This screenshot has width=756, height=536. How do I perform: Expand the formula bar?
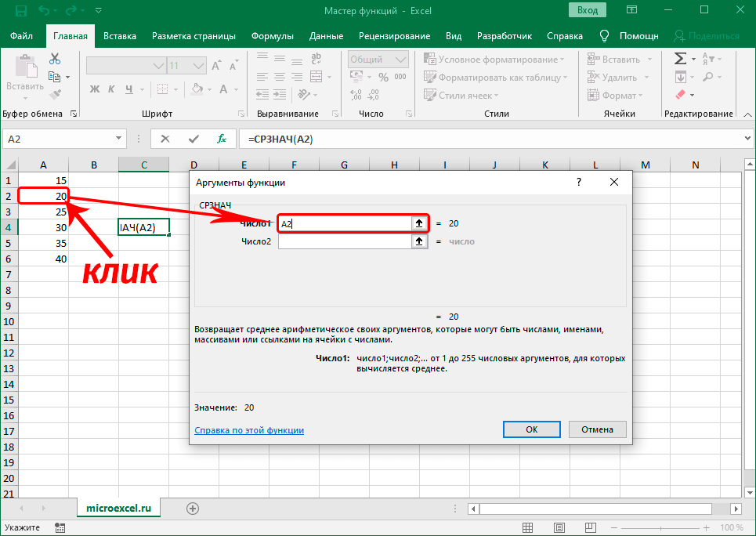point(744,139)
